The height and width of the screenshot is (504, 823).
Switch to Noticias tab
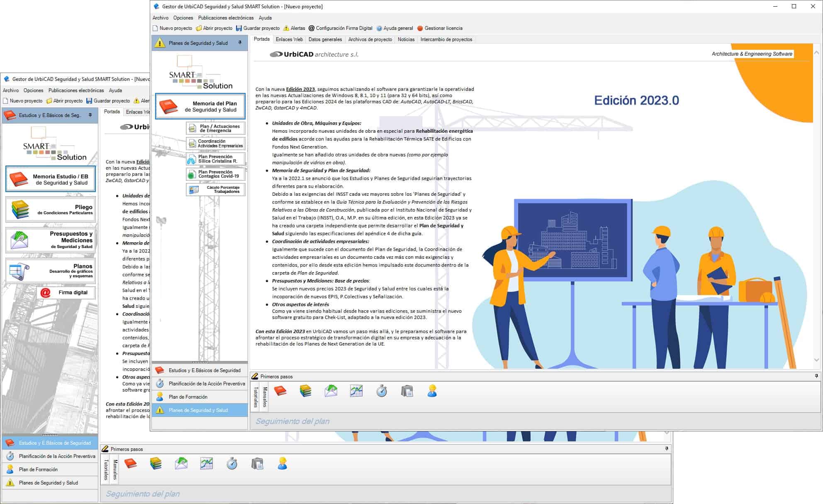(x=406, y=39)
